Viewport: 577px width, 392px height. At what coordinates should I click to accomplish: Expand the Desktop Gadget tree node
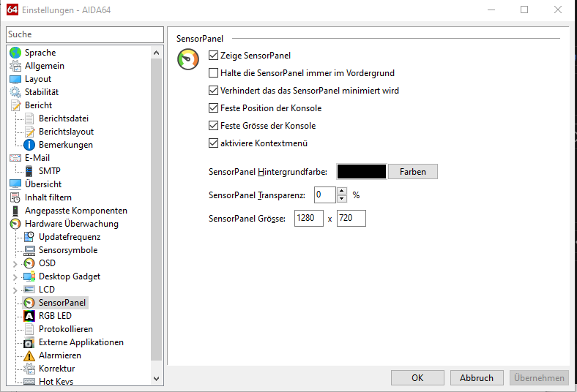coord(15,277)
